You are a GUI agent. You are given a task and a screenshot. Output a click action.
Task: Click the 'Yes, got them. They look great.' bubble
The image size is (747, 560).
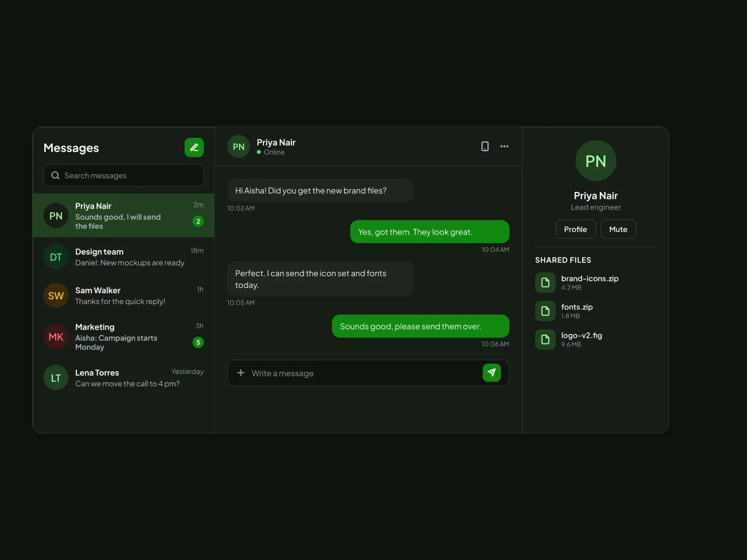pos(430,231)
